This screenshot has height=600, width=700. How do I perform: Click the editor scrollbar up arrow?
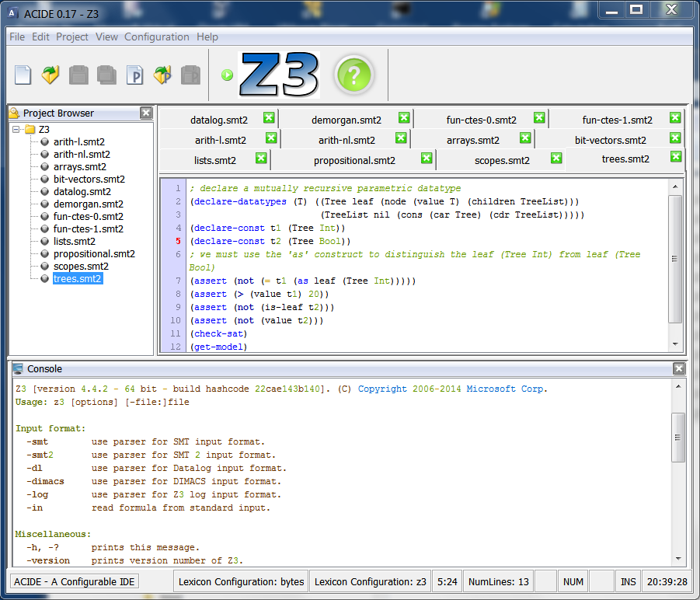pyautogui.click(x=675, y=187)
